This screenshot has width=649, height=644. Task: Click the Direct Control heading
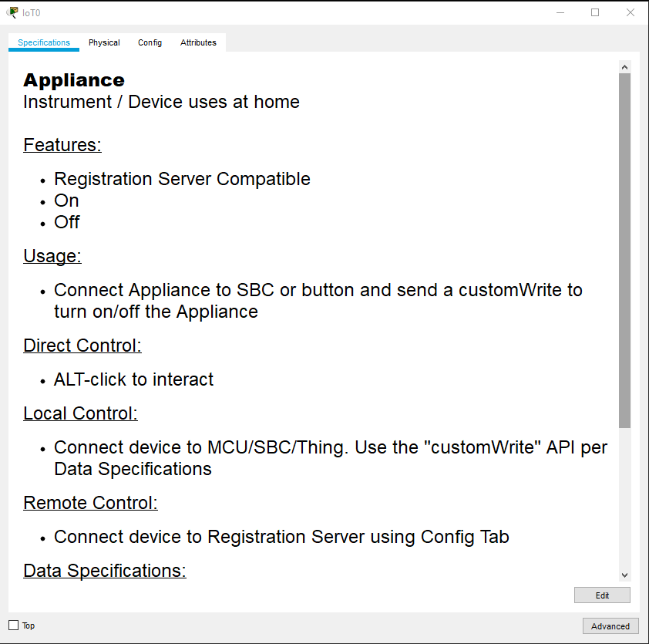pyautogui.click(x=82, y=346)
